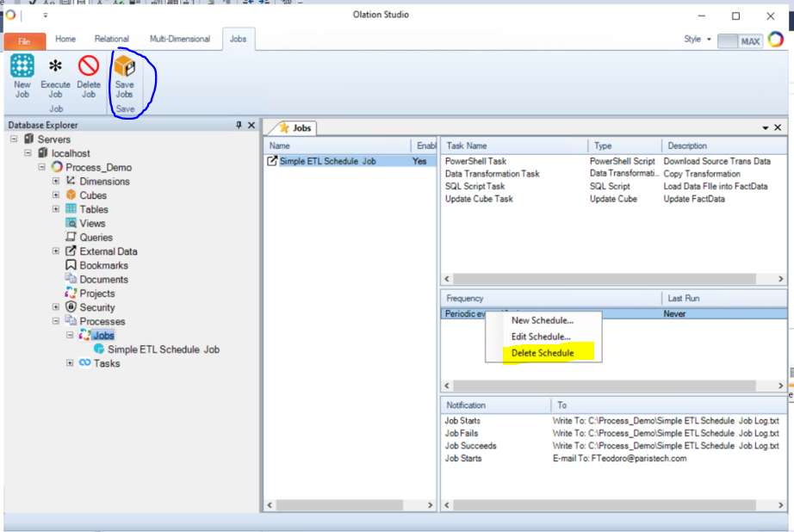Click the job list horizontal scrollbar track
Screen dimensions: 794x532
point(350,505)
